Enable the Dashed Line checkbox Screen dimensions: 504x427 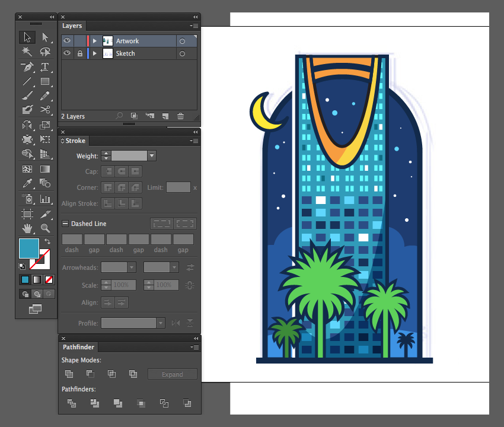pyautogui.click(x=65, y=224)
